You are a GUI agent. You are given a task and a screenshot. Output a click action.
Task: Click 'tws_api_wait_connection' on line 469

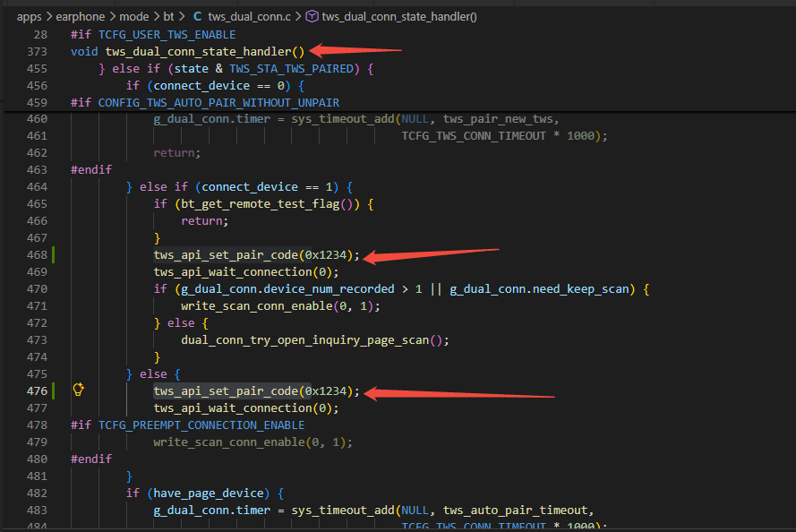[x=233, y=271]
